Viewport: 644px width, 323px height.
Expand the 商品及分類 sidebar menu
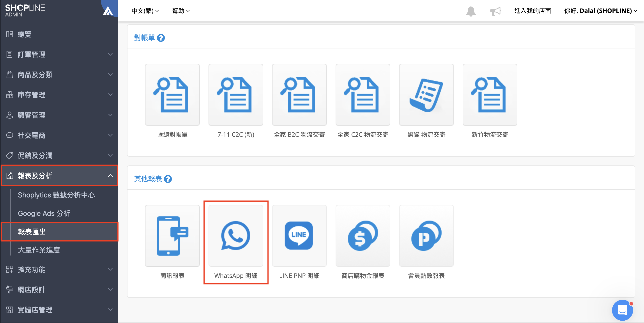[59, 75]
